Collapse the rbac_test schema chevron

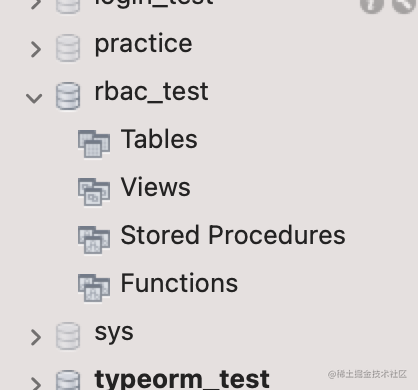(x=34, y=98)
